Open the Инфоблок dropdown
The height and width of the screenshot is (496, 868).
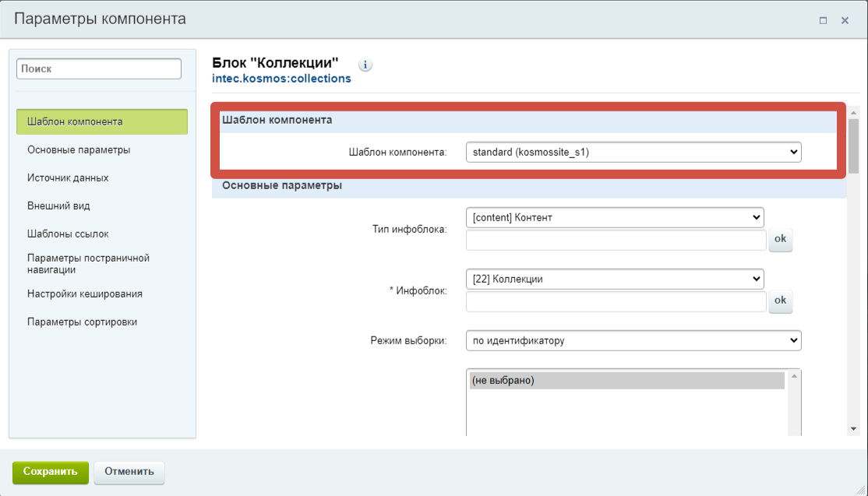[615, 280]
